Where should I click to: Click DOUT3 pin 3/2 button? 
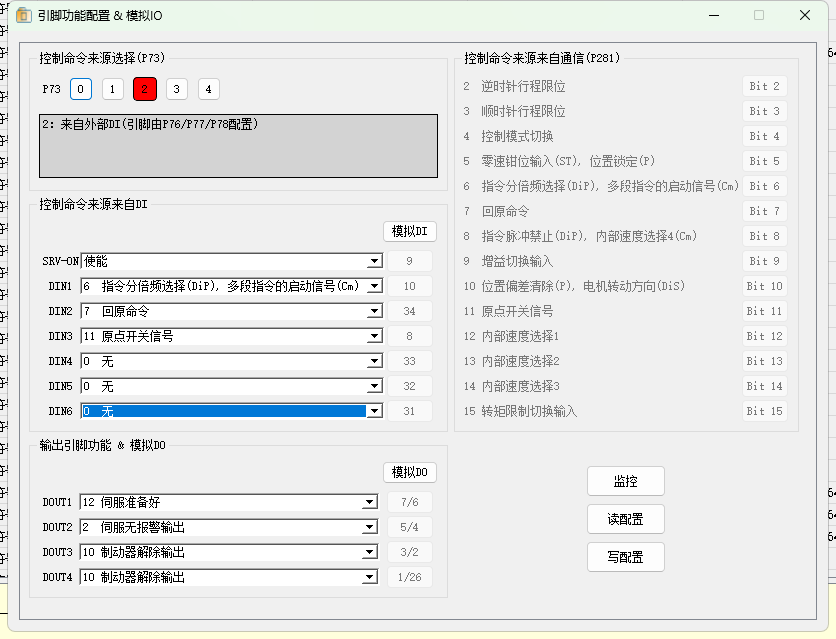(x=409, y=552)
